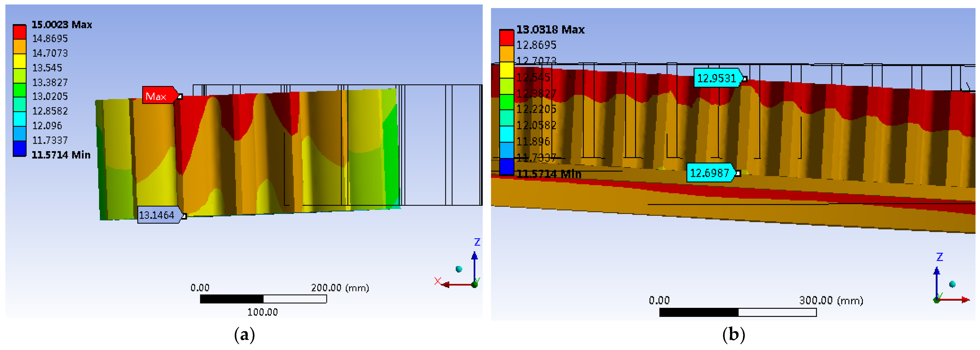Click the red Max probe label
Image resolution: width=980 pixels, height=350 pixels.
coord(158,96)
